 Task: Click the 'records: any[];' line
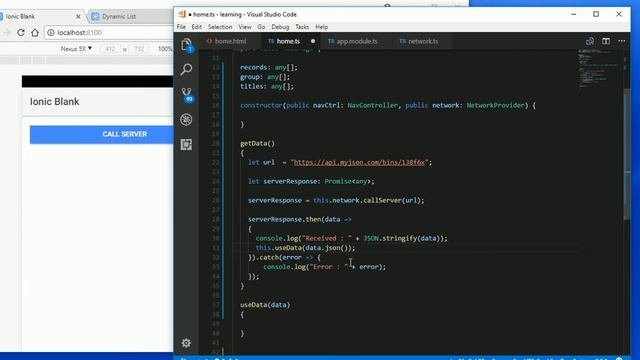pyautogui.click(x=269, y=67)
